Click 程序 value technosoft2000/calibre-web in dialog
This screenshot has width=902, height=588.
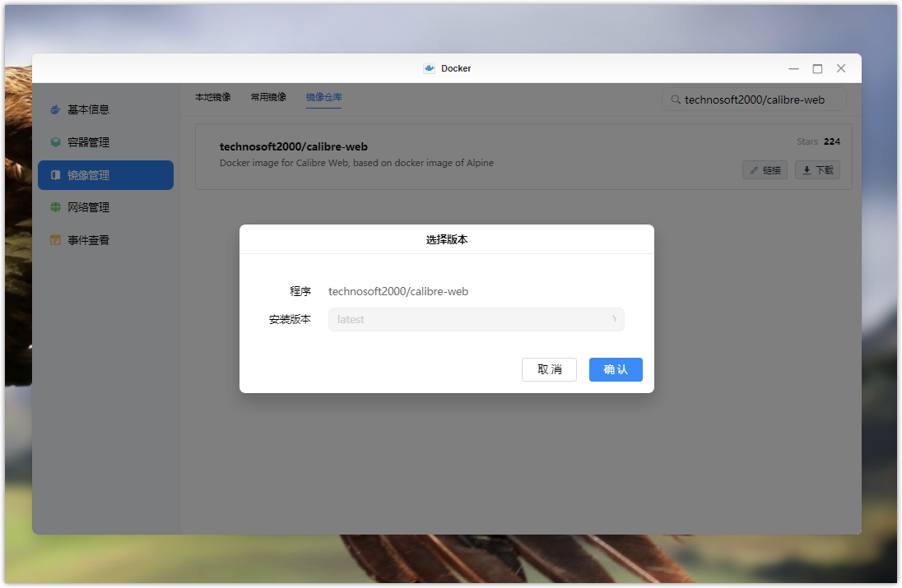pyautogui.click(x=398, y=291)
